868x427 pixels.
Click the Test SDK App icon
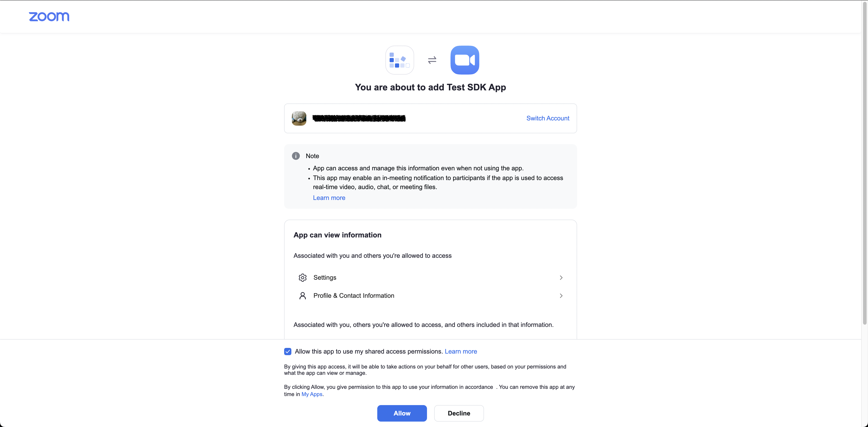400,60
